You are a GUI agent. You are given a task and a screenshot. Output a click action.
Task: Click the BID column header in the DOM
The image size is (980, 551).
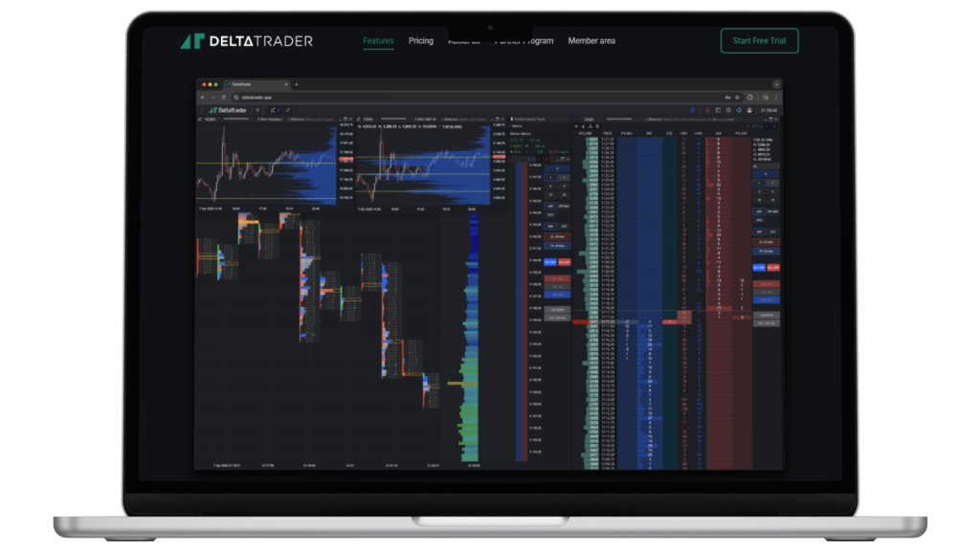(650, 133)
